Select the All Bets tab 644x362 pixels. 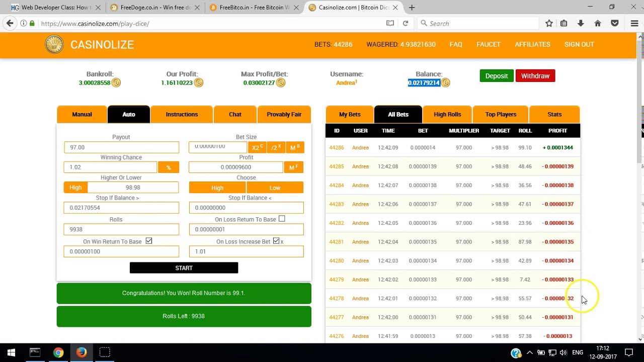pos(398,114)
